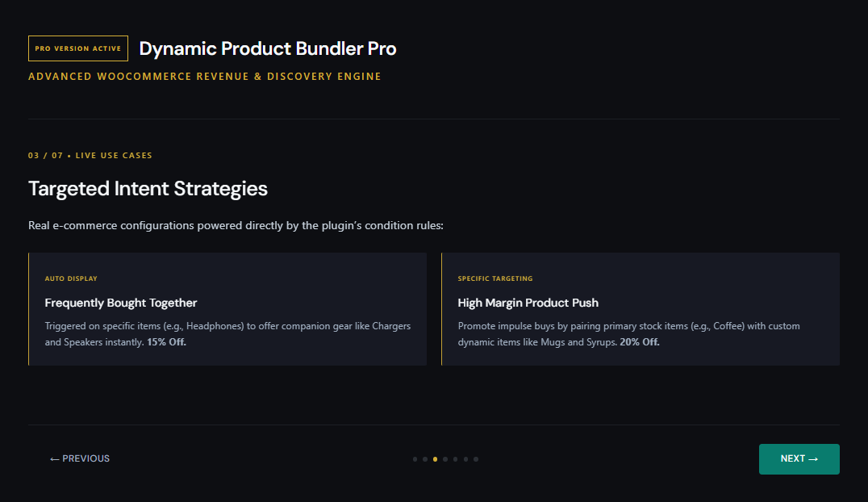Open the Frequently Bought Together card
The width and height of the screenshot is (868, 502).
pos(227,309)
